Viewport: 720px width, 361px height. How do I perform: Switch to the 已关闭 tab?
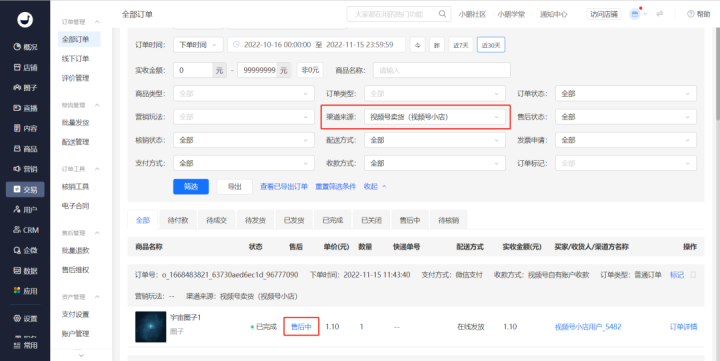pos(371,220)
